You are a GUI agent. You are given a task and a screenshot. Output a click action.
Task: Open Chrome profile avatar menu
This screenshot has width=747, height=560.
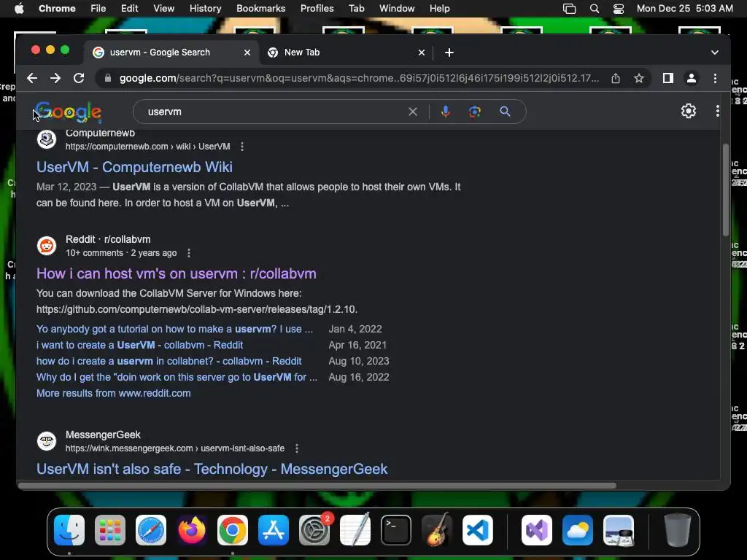692,78
